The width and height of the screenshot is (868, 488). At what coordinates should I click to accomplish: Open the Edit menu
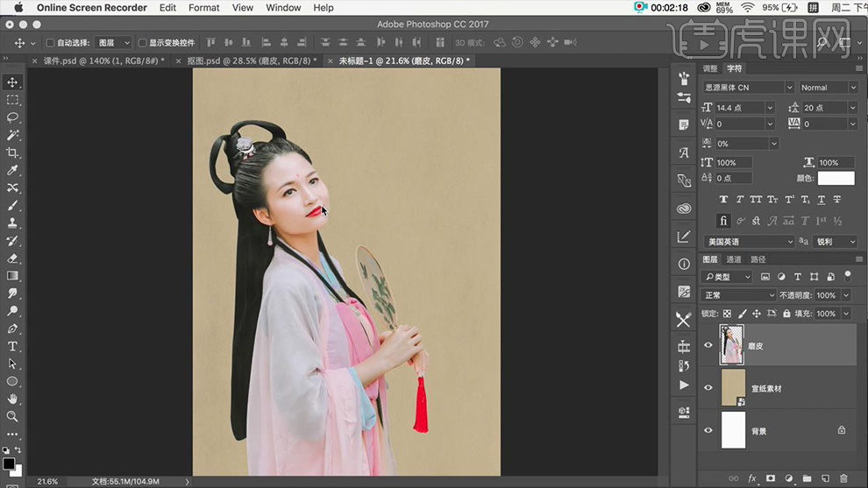167,8
